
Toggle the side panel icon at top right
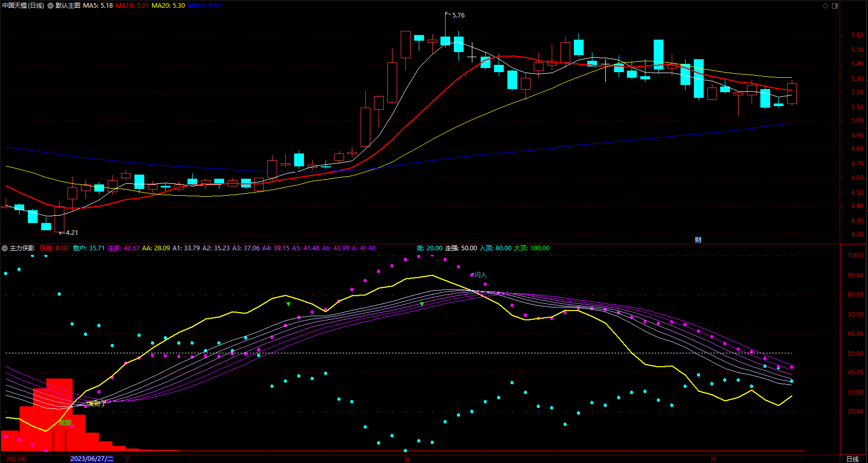835,6
